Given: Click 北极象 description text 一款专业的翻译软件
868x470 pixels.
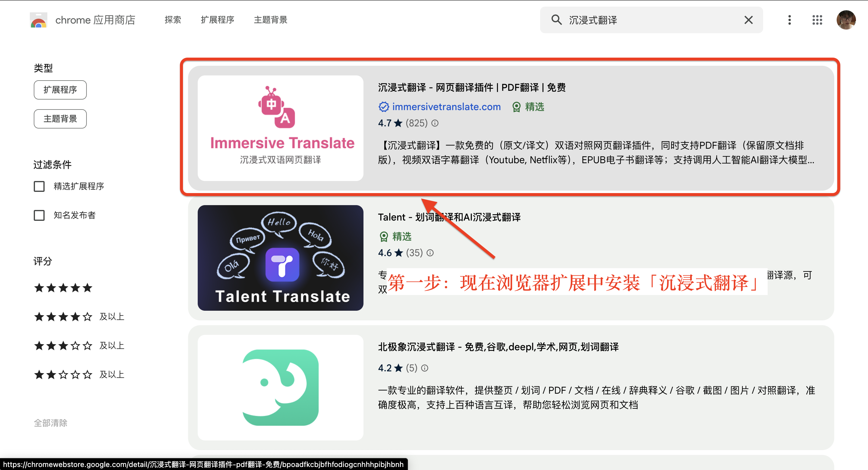Looking at the screenshot, I should [596, 398].
